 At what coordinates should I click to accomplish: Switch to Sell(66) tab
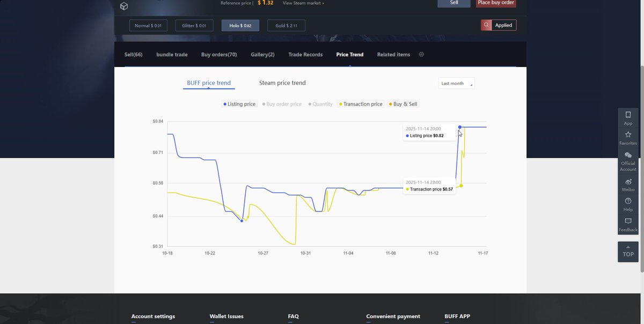134,55
